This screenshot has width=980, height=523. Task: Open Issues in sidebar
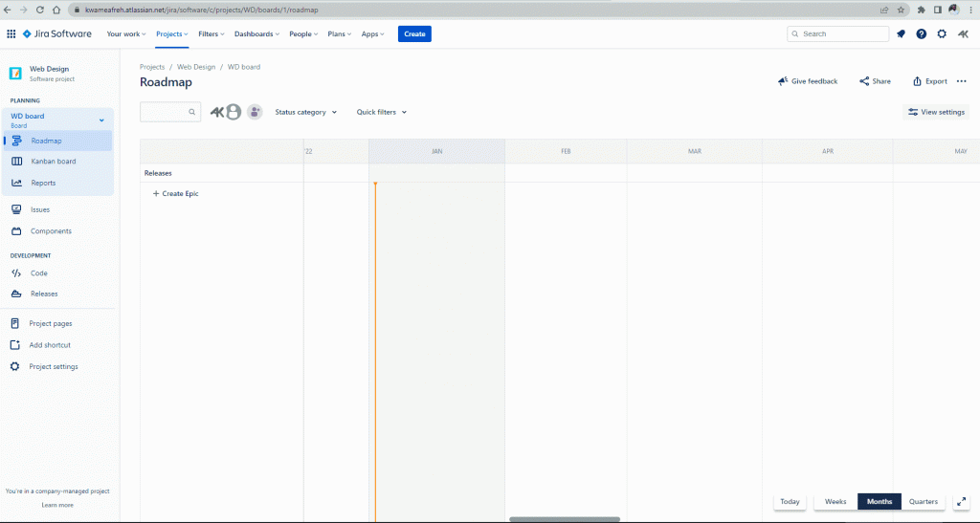pyautogui.click(x=57, y=209)
